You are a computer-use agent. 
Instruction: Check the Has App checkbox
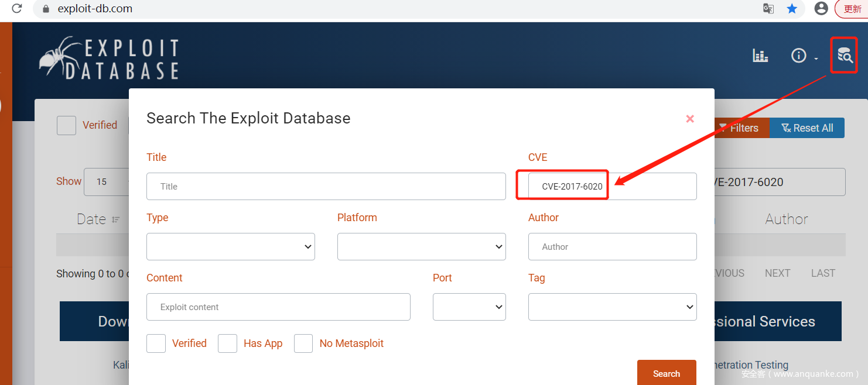point(227,343)
